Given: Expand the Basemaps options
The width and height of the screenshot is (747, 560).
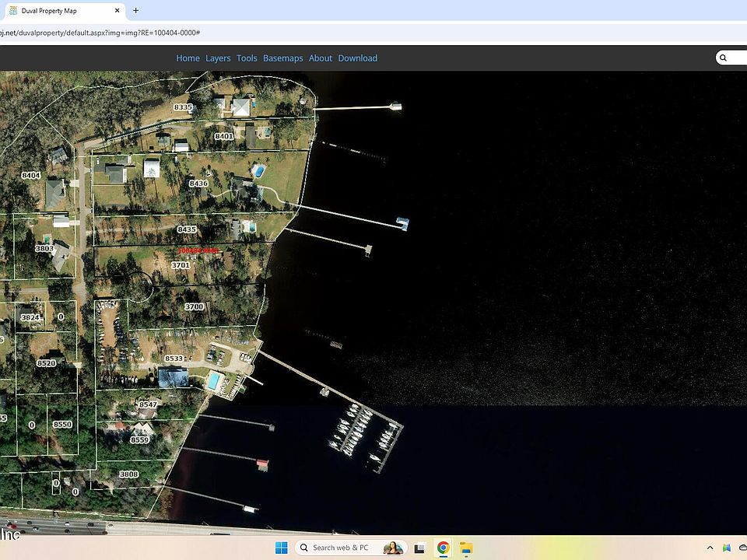Looking at the screenshot, I should [282, 58].
